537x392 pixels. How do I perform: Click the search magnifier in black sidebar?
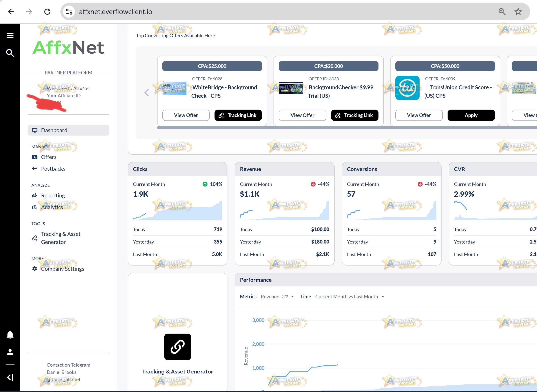[x=10, y=53]
